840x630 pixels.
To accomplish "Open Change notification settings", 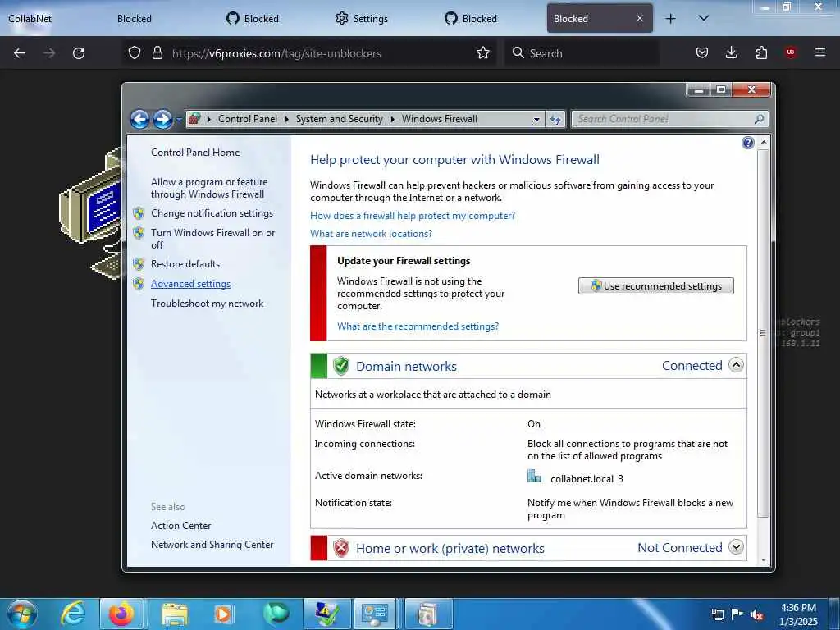I will pos(212,213).
